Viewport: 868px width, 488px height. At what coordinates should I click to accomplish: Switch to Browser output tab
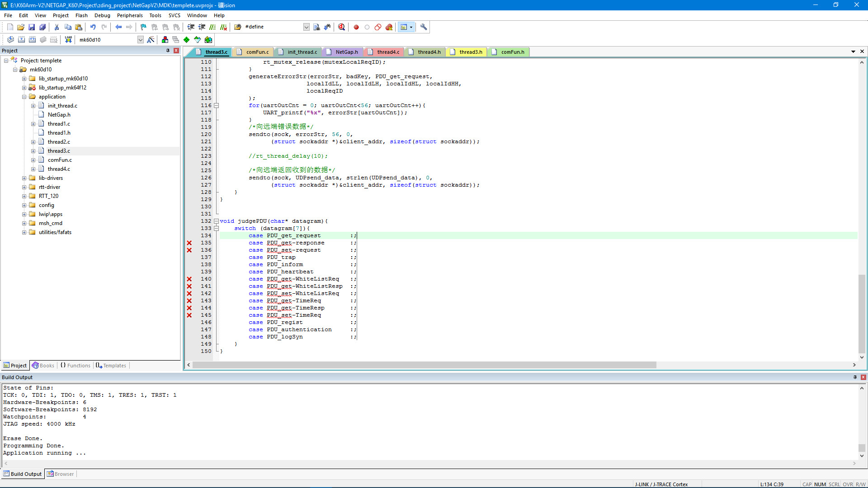point(61,474)
